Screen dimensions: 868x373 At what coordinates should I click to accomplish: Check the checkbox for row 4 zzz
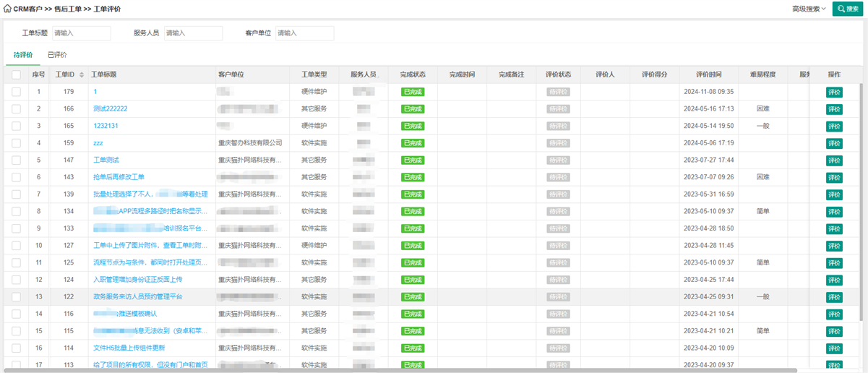pos(16,143)
